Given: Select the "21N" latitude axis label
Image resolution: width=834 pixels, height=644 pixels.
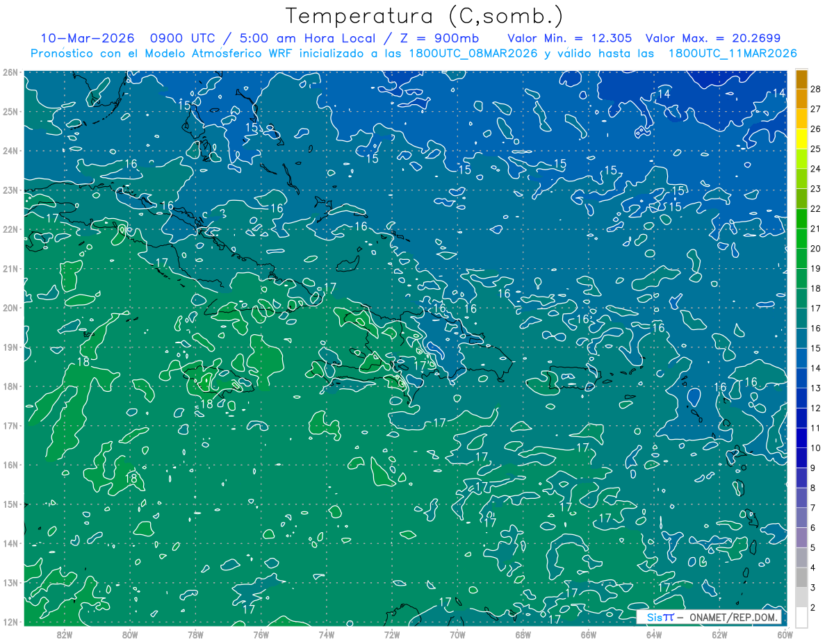Looking at the screenshot, I should 10,268.
